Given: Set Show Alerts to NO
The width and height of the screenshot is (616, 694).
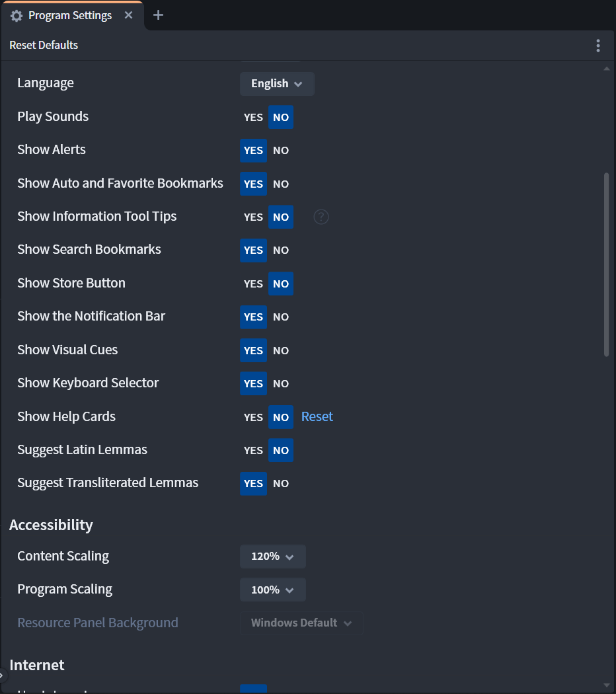Looking at the screenshot, I should [281, 151].
